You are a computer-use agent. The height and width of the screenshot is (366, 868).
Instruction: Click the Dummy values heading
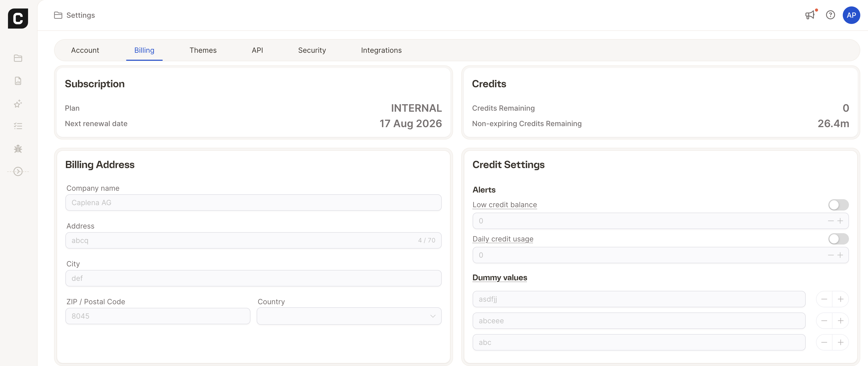pyautogui.click(x=500, y=278)
